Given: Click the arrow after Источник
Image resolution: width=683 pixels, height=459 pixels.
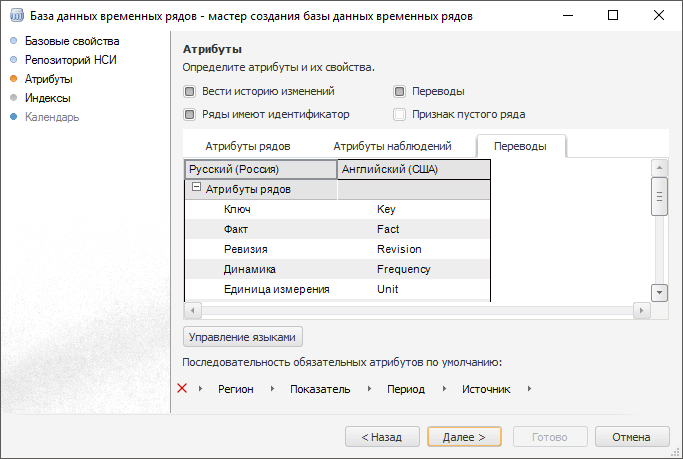Looking at the screenshot, I should [529, 389].
